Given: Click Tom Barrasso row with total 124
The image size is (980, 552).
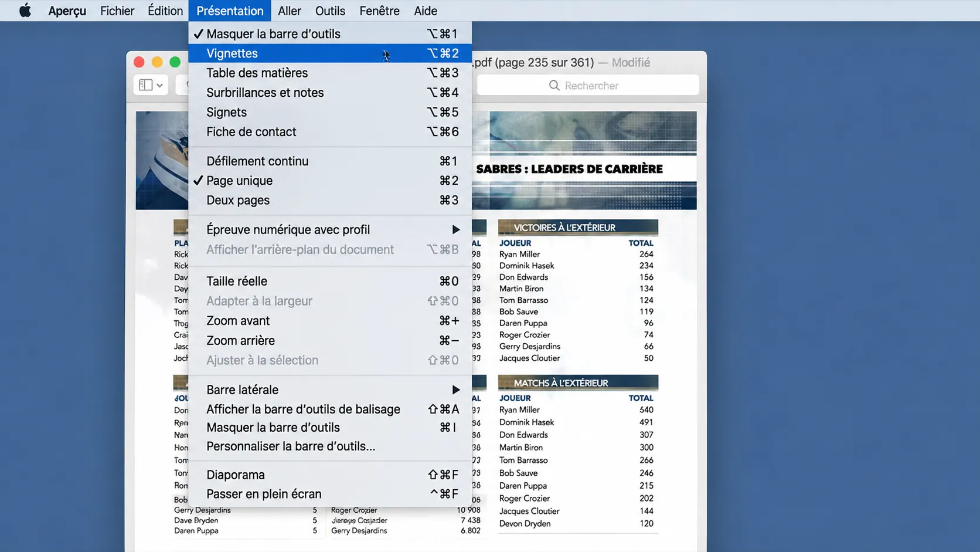Looking at the screenshot, I should tap(577, 300).
